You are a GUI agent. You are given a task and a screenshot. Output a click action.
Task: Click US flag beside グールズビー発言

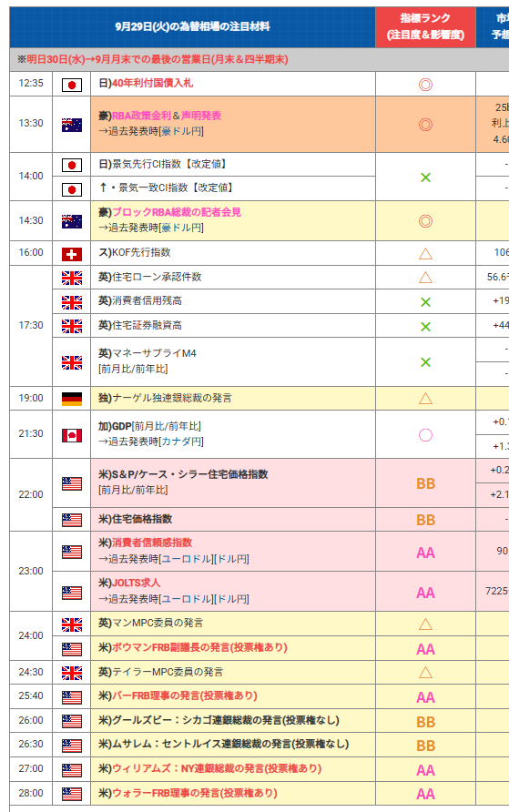pyautogui.click(x=71, y=721)
